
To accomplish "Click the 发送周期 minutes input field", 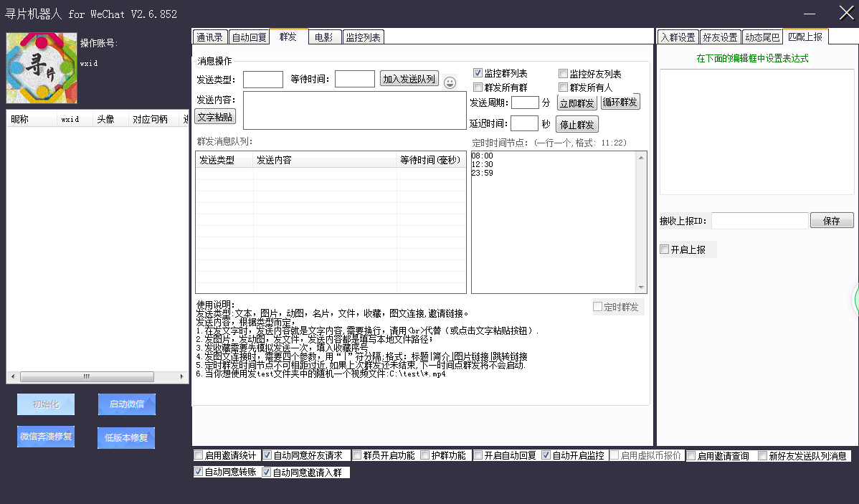I will tap(525, 103).
